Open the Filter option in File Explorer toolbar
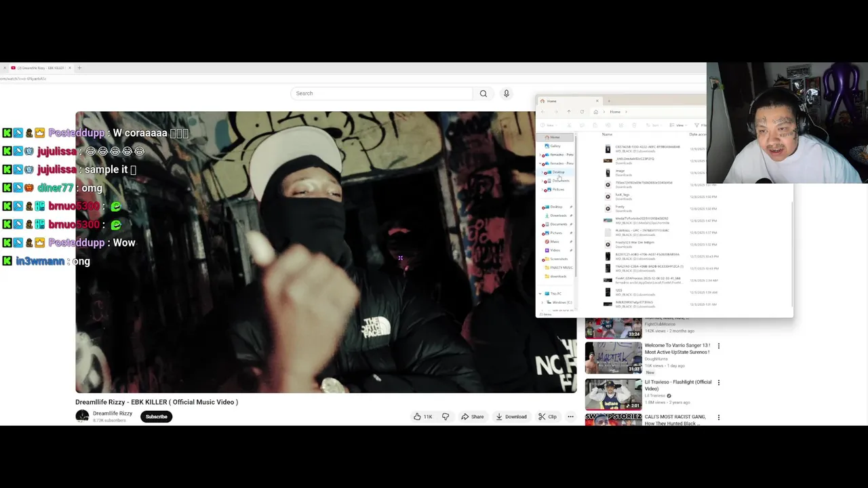The height and width of the screenshot is (488, 868). tap(701, 125)
